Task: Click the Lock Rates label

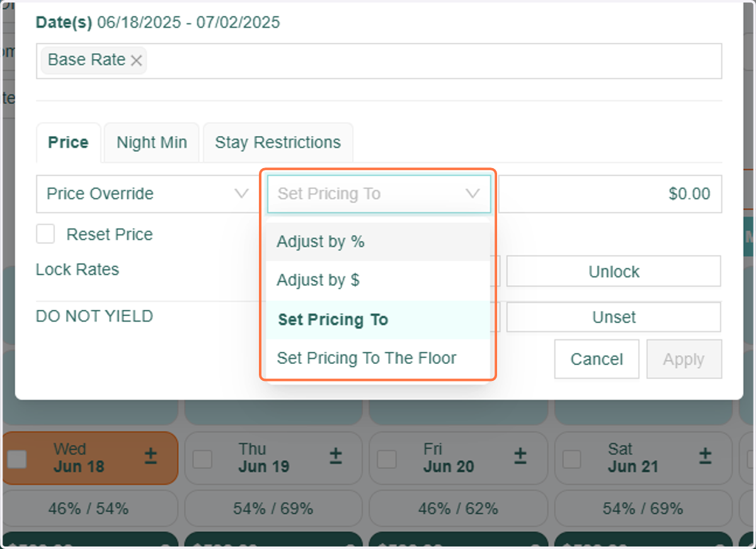Action: click(77, 269)
